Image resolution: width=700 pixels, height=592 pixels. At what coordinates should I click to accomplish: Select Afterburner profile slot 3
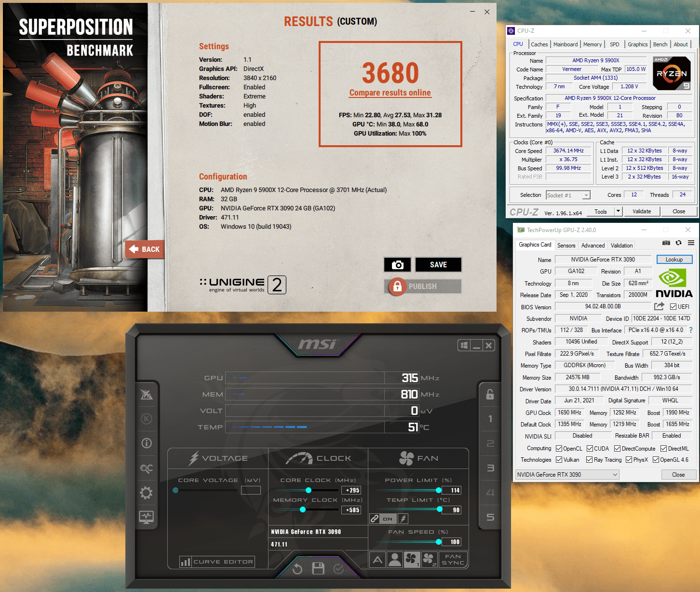tap(490, 468)
